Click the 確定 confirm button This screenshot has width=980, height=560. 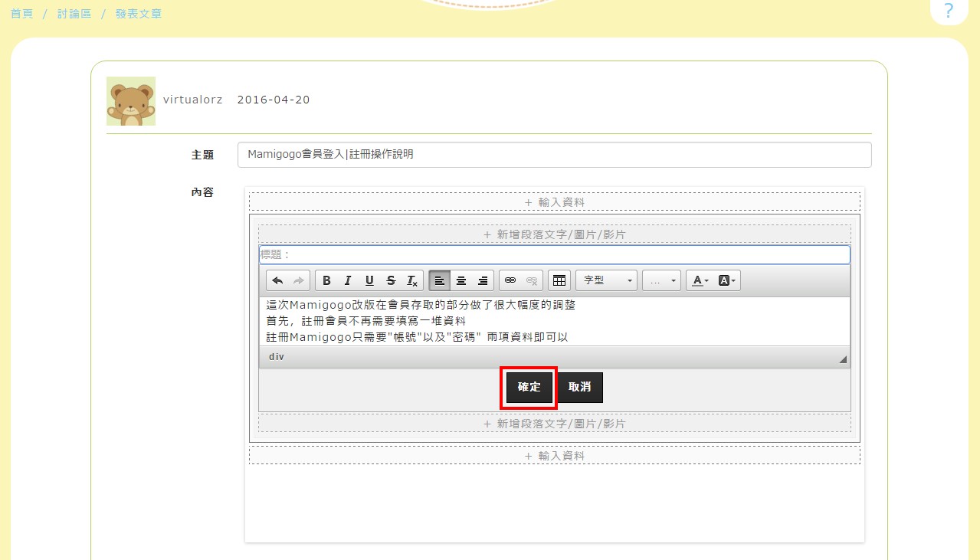click(x=529, y=387)
